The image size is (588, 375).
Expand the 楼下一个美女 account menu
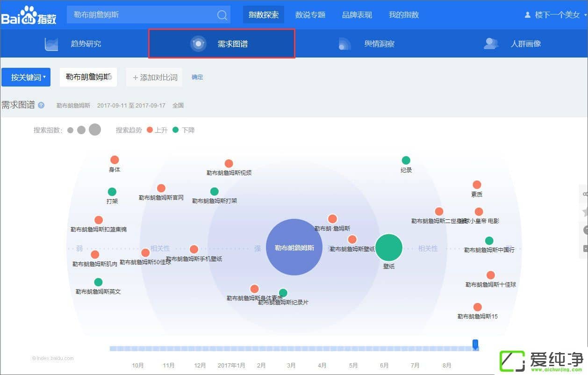click(x=557, y=15)
